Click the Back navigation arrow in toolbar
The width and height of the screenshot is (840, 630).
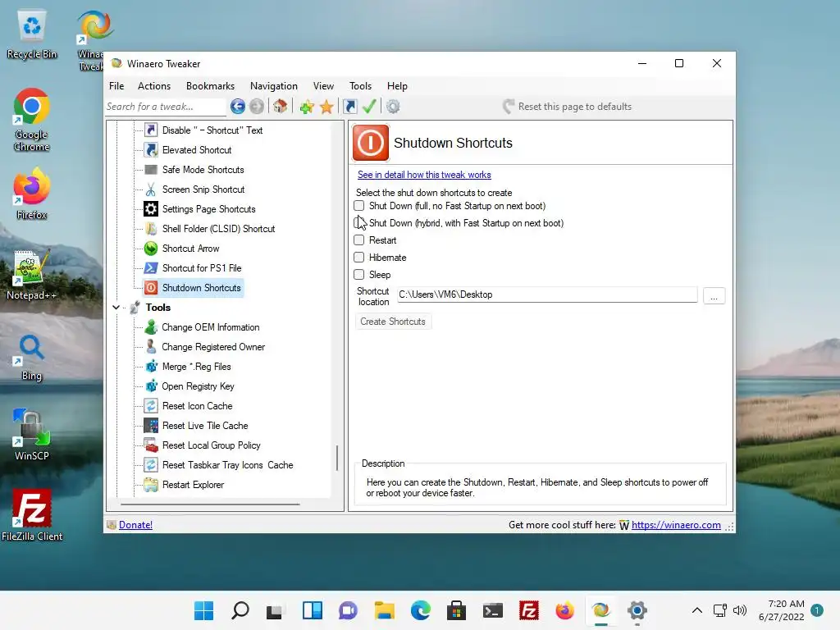[x=238, y=107]
